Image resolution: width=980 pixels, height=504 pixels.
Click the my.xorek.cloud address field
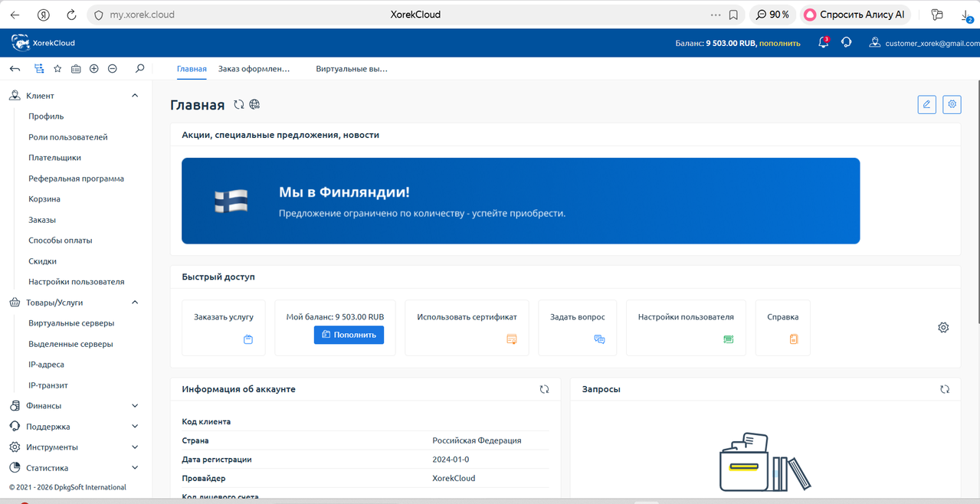pos(142,15)
